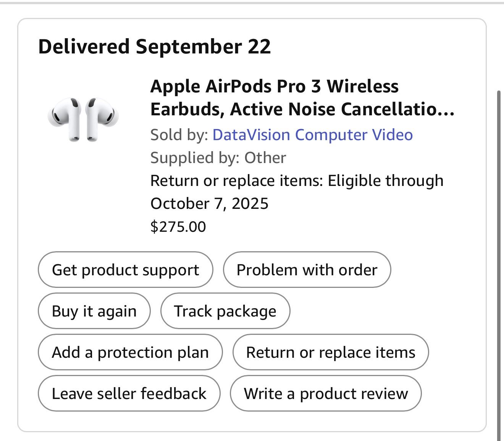Screen dimensions: 504x441
Task: Tap the Buy it again button
Action: pos(94,311)
